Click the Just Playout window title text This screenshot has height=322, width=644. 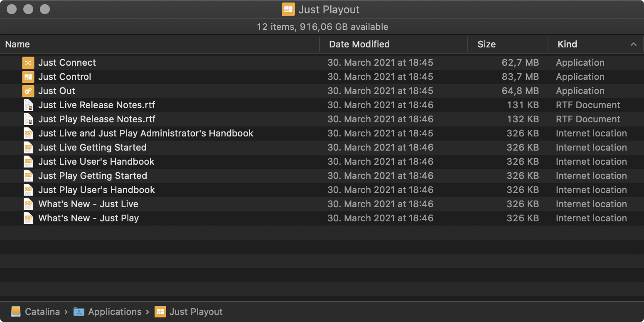(329, 9)
